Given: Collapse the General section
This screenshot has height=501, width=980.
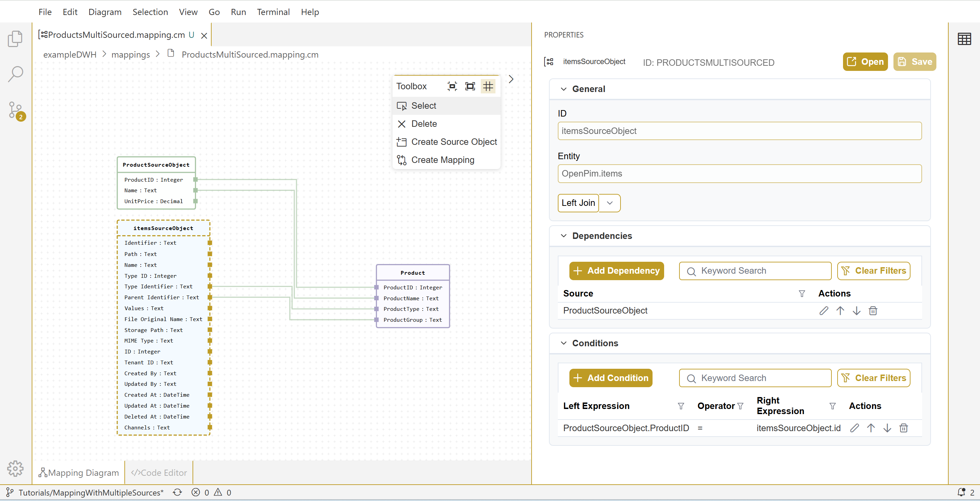Looking at the screenshot, I should pyautogui.click(x=564, y=89).
